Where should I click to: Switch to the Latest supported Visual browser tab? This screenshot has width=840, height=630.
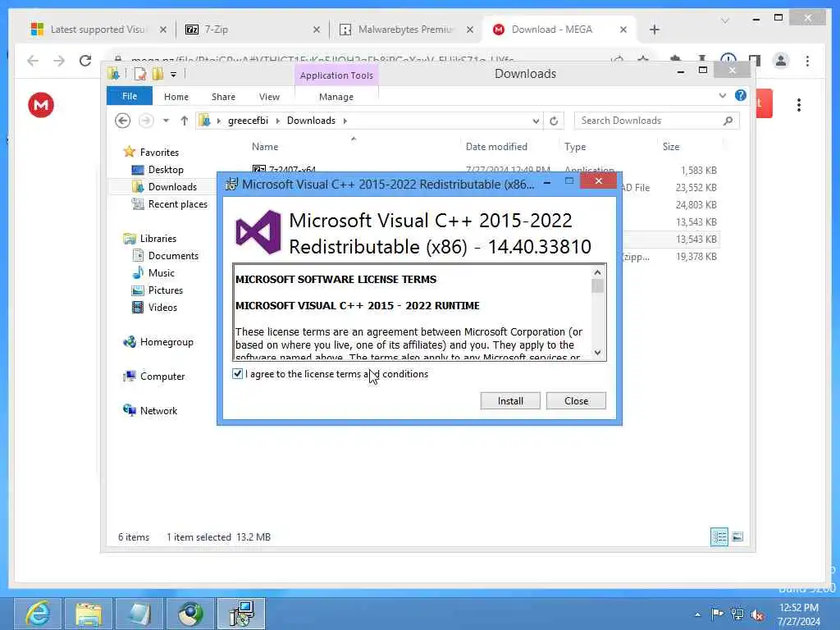98,30
